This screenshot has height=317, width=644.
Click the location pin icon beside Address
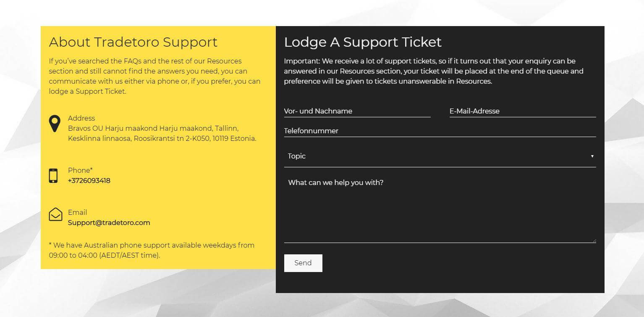pyautogui.click(x=55, y=124)
